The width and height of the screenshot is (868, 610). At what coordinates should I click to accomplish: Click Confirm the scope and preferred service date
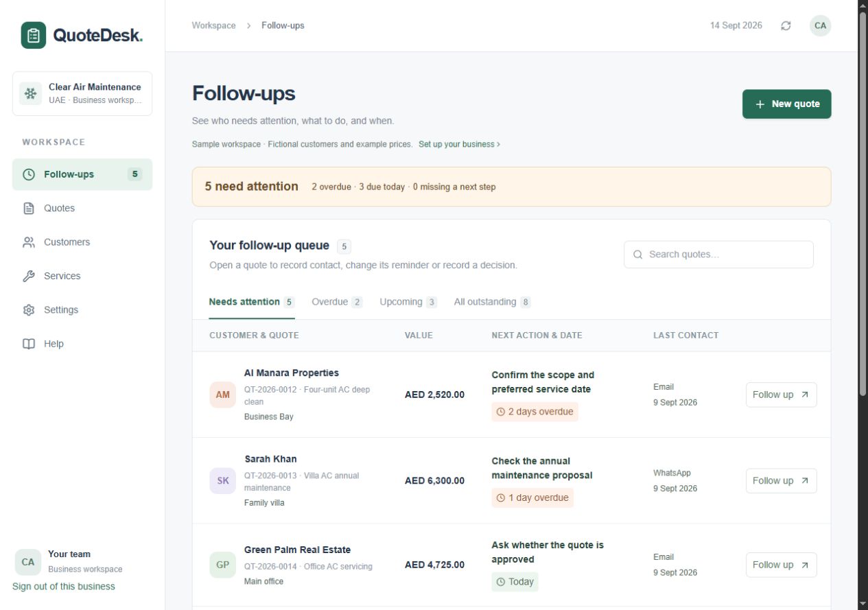(x=543, y=382)
